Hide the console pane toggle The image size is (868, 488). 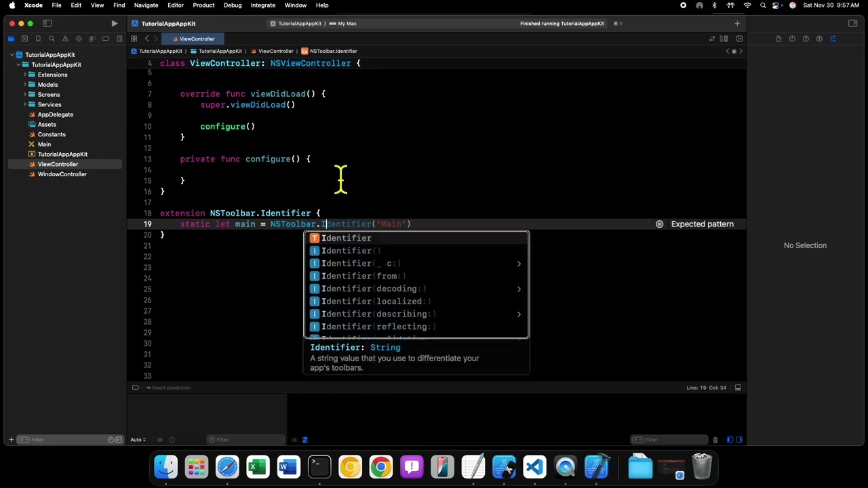(x=739, y=440)
